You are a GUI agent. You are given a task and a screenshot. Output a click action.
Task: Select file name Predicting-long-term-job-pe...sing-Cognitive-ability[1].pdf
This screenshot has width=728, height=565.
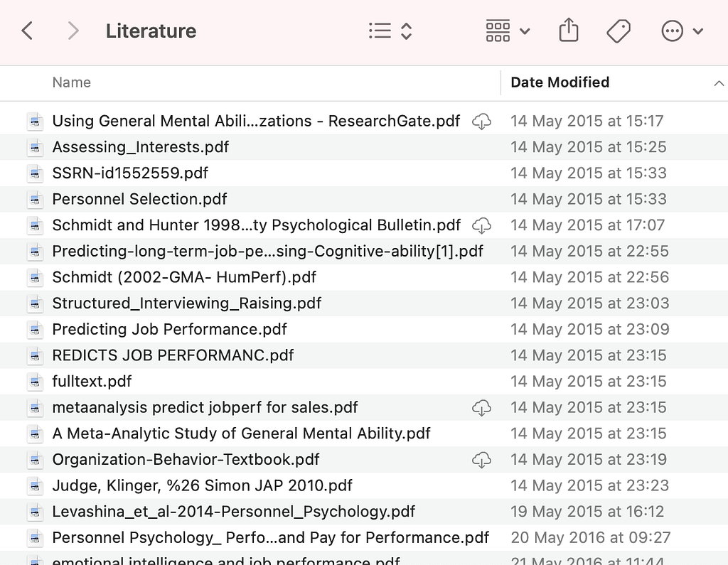[267, 251]
